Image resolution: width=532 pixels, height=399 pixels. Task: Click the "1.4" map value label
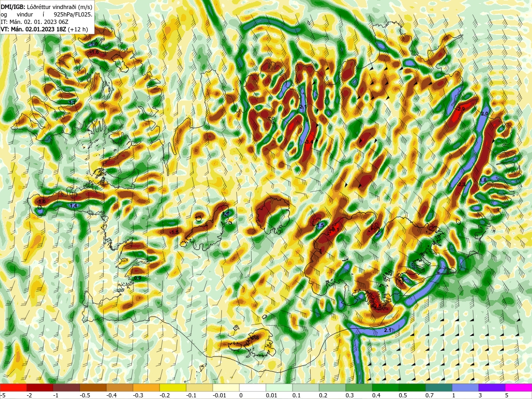[73, 205]
